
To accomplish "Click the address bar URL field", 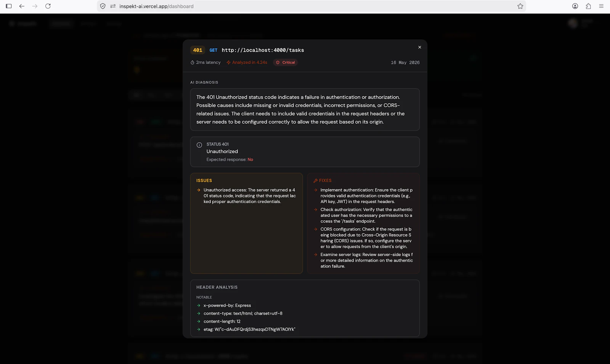I will click(x=311, y=6).
